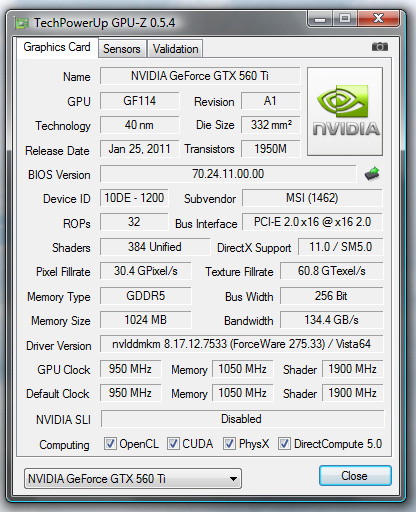
Task: Click the Close button
Action: pyautogui.click(x=355, y=476)
